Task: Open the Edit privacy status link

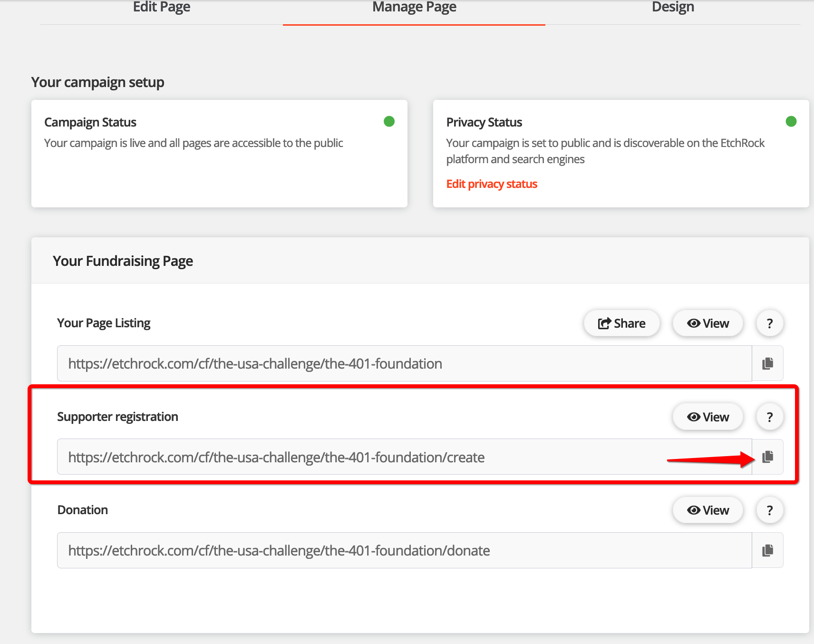Action: point(492,184)
